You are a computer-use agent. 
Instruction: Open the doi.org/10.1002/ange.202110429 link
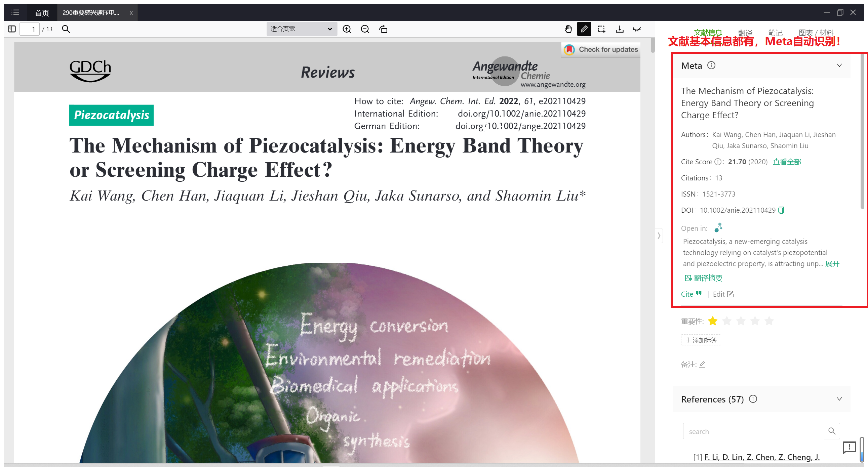(x=520, y=126)
